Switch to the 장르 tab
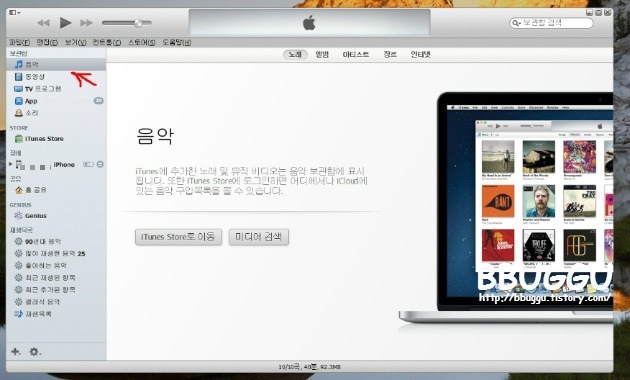630x380 pixels. point(390,54)
